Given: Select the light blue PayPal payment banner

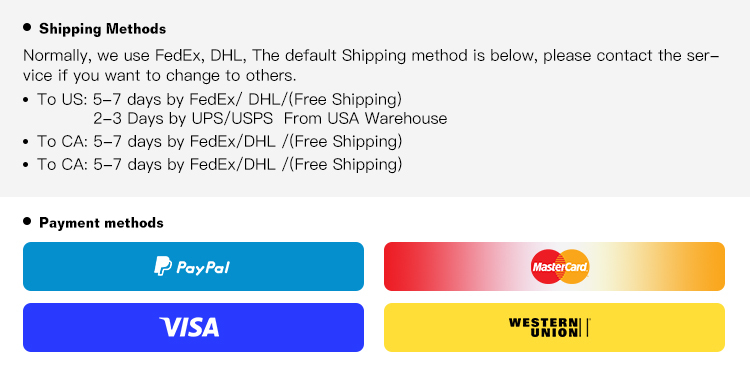Looking at the screenshot, I should [193, 266].
